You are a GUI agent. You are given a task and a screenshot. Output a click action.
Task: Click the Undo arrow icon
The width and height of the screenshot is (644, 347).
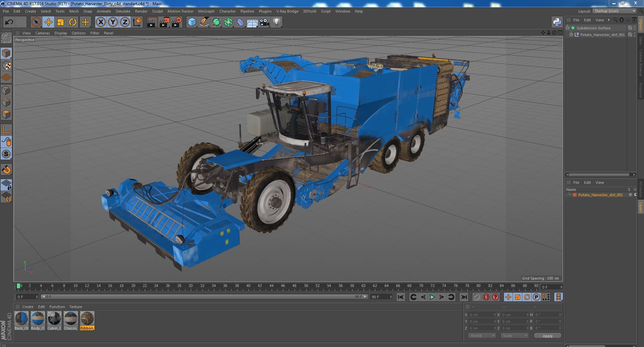click(9, 22)
